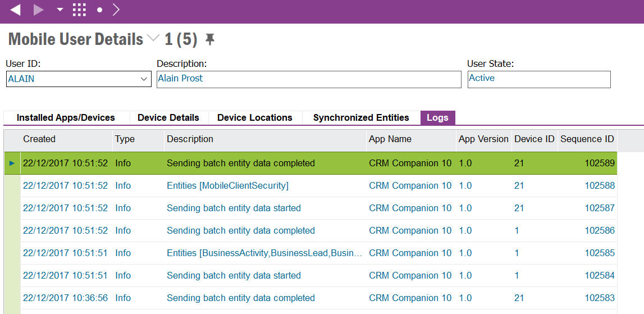Pin the Mobile User Details page
644x314 pixels.
tap(209, 39)
